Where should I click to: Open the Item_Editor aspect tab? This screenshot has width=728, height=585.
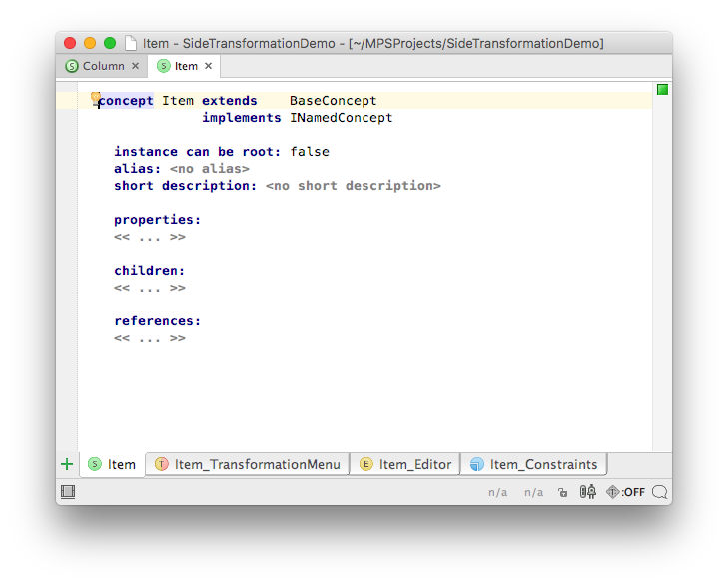coord(405,464)
